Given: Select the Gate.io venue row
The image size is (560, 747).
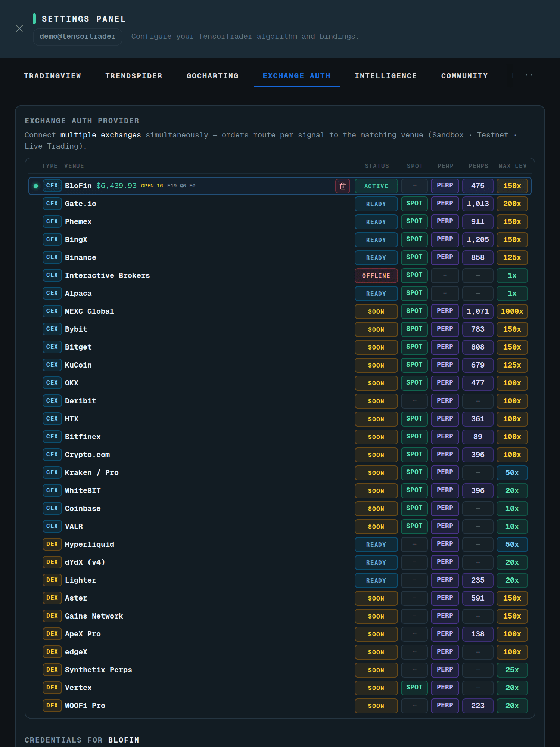Looking at the screenshot, I should (x=280, y=204).
